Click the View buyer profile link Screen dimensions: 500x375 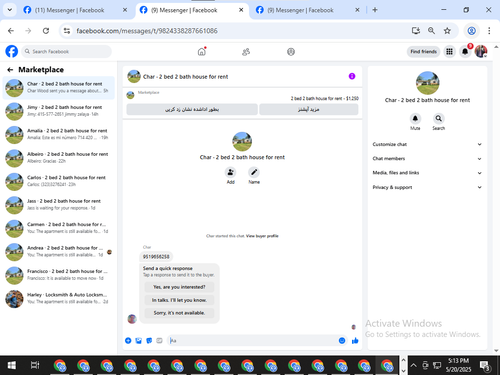262,236
